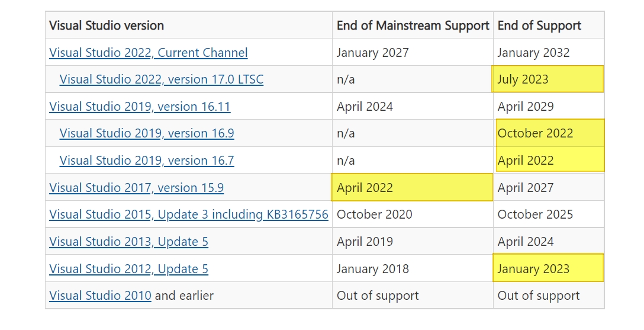This screenshot has width=644, height=330.
Task: Follow the Visual Studio 2013, Update 5 link
Action: click(128, 242)
